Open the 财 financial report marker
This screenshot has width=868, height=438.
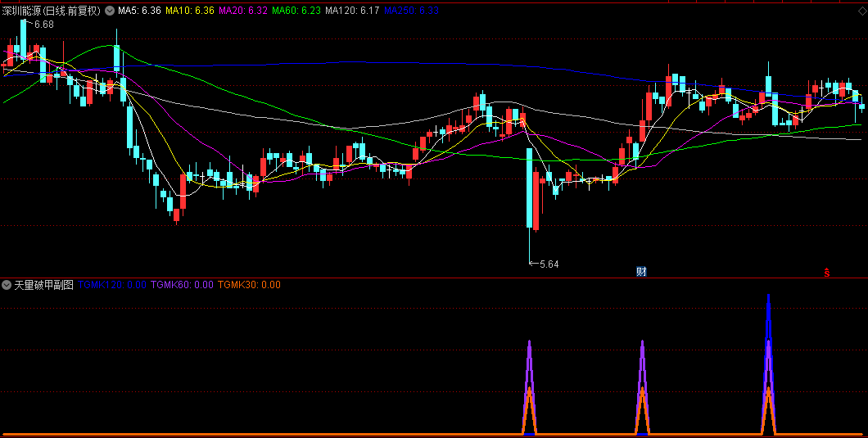[x=641, y=272]
